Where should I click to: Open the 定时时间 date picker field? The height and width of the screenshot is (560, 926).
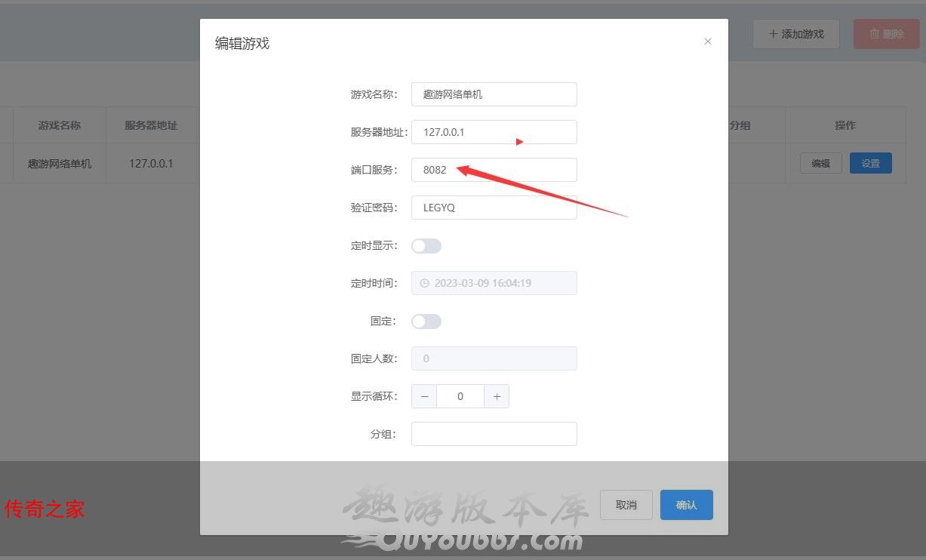[x=494, y=283]
